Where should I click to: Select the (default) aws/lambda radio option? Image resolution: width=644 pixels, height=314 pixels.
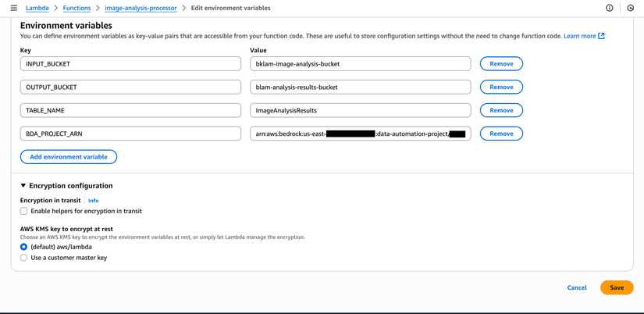(24, 247)
